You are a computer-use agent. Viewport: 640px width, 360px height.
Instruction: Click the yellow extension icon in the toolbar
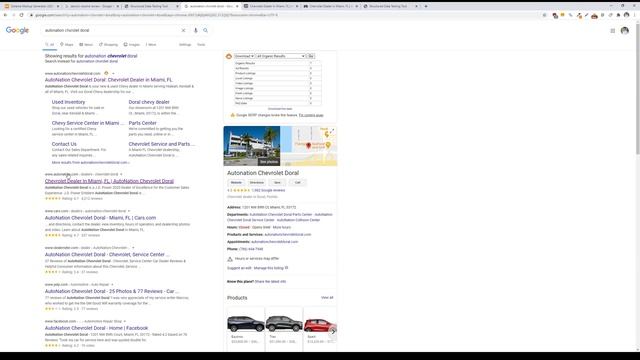click(x=562, y=15)
